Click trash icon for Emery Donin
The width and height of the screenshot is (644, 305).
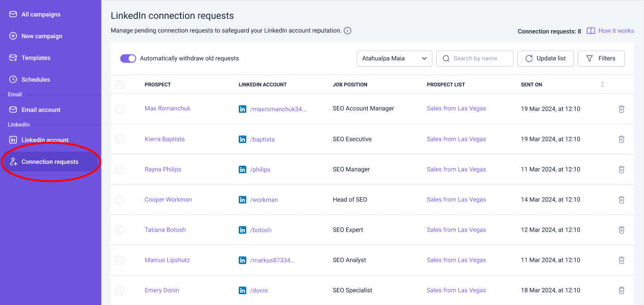point(621,290)
